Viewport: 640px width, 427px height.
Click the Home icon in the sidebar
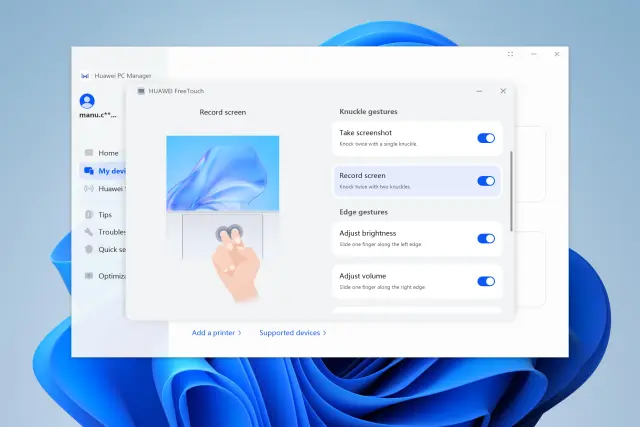[x=88, y=153]
